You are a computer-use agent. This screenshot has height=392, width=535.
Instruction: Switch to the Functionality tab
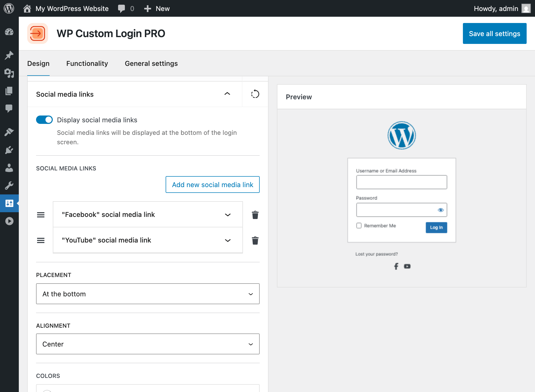tap(87, 64)
